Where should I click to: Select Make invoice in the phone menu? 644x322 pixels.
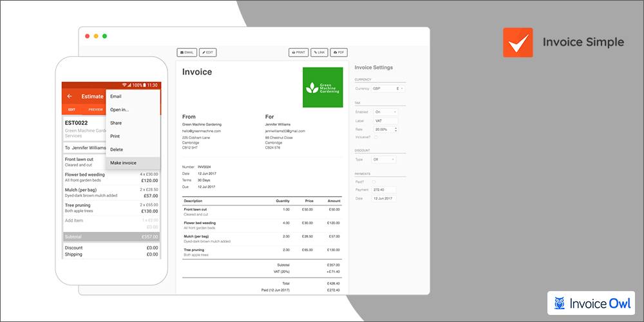pyautogui.click(x=123, y=163)
